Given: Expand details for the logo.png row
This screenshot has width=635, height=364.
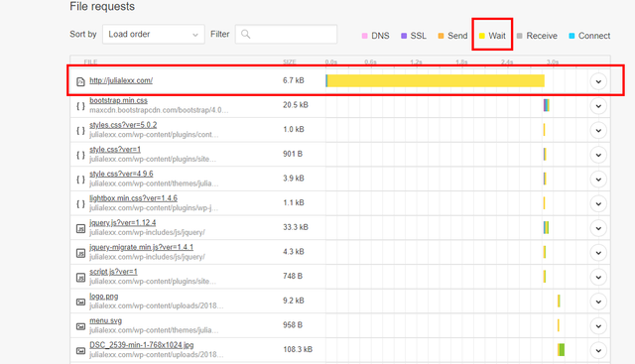Looking at the screenshot, I should [598, 302].
